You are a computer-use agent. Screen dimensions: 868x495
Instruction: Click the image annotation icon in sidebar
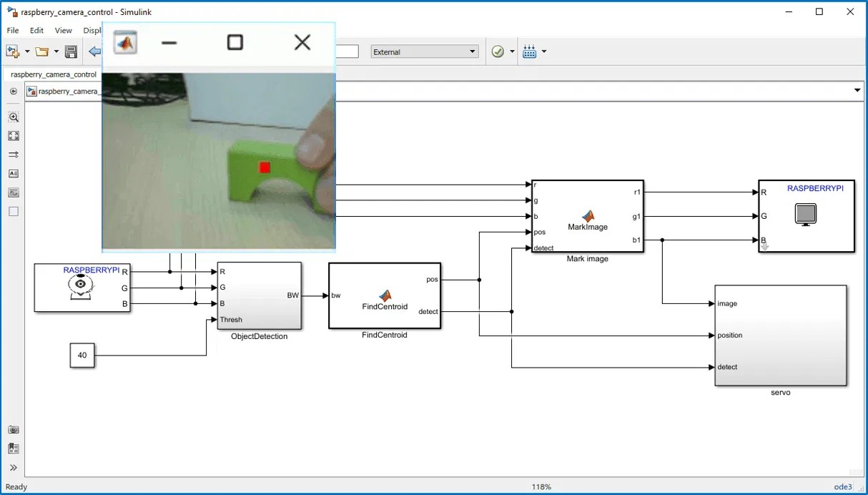pyautogui.click(x=13, y=192)
